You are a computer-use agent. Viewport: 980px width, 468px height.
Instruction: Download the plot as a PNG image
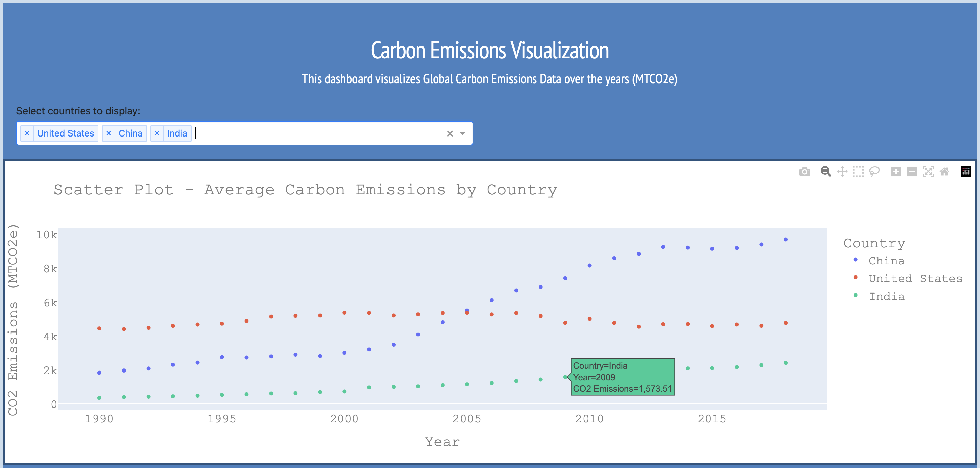click(x=804, y=171)
